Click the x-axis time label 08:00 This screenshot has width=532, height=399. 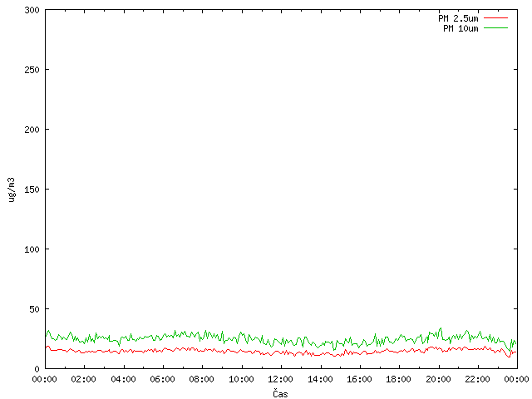pyautogui.click(x=201, y=379)
